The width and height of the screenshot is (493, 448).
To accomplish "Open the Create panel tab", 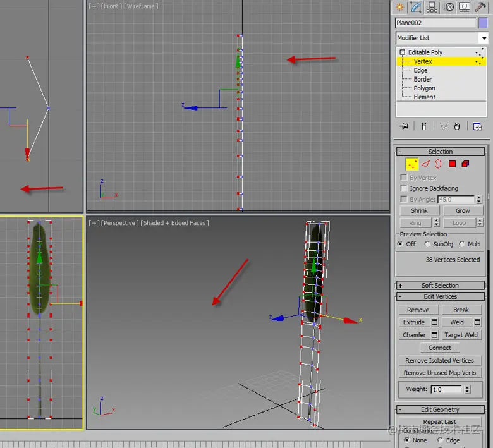I will 400,7.
